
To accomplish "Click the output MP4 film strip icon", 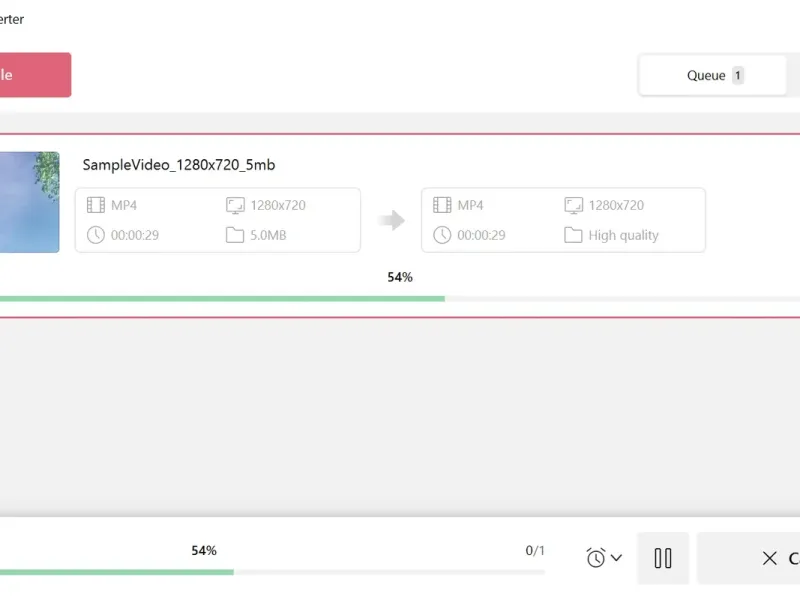I will tap(442, 205).
